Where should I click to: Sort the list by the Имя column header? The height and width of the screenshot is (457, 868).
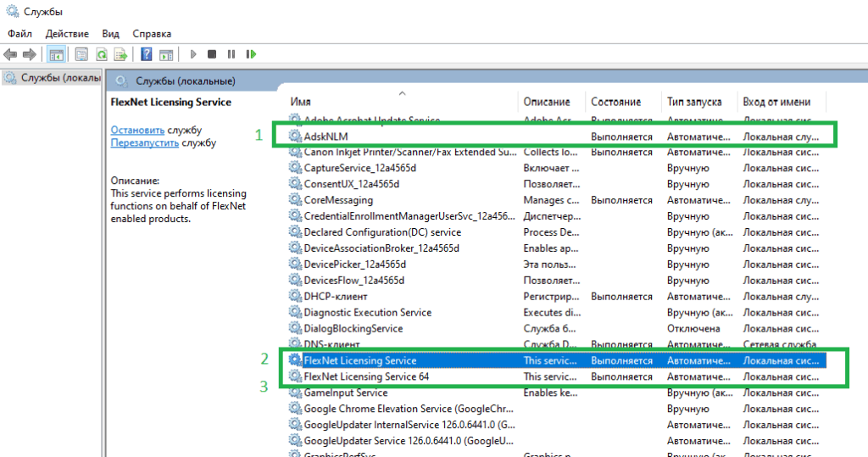[x=301, y=102]
